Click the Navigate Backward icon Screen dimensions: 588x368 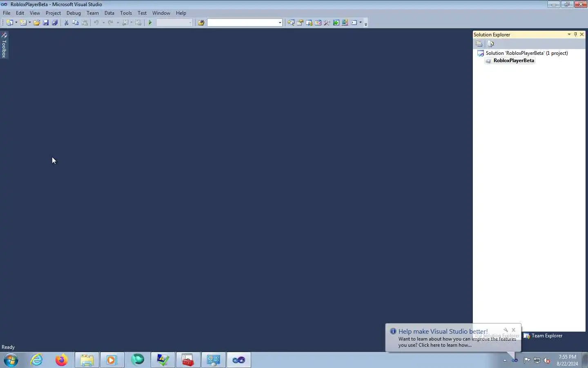[125, 23]
